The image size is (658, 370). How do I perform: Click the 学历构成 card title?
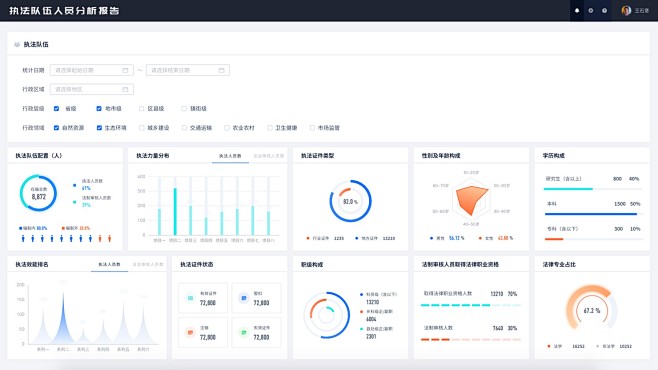pyautogui.click(x=554, y=155)
